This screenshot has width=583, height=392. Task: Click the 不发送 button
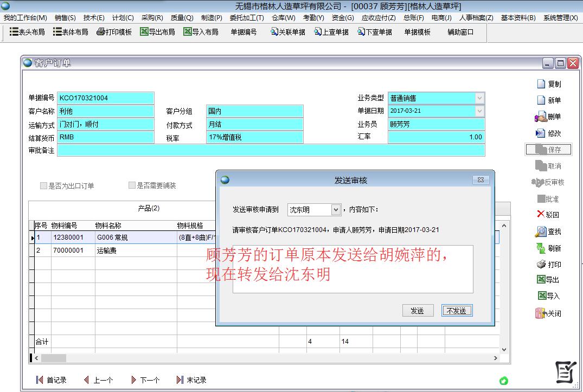click(457, 311)
